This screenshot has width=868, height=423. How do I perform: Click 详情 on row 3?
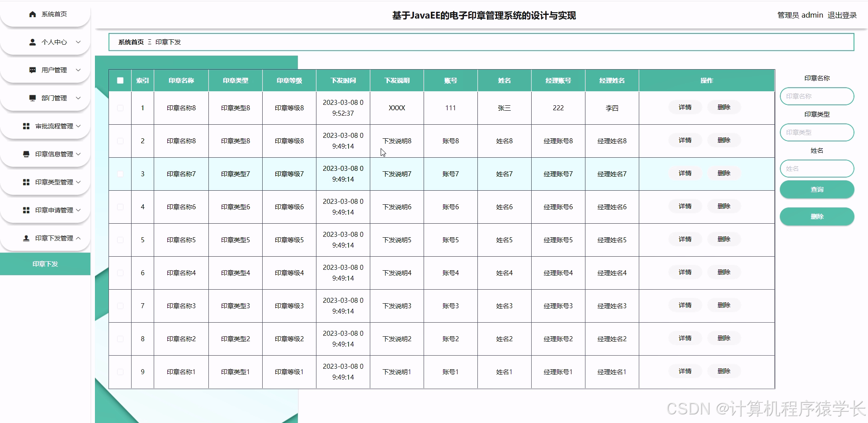684,173
